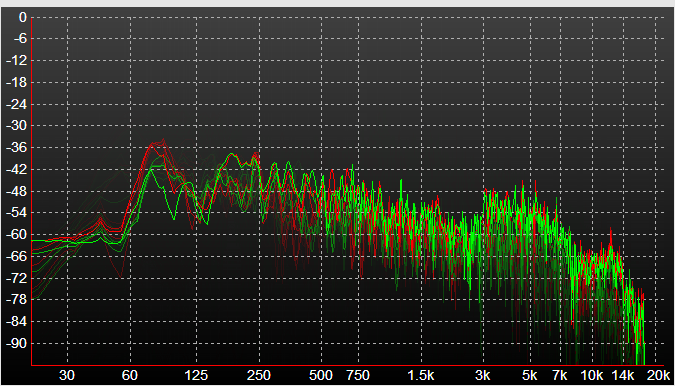675x386 pixels.
Task: Click the -42 dB level label
Action: 16,169
